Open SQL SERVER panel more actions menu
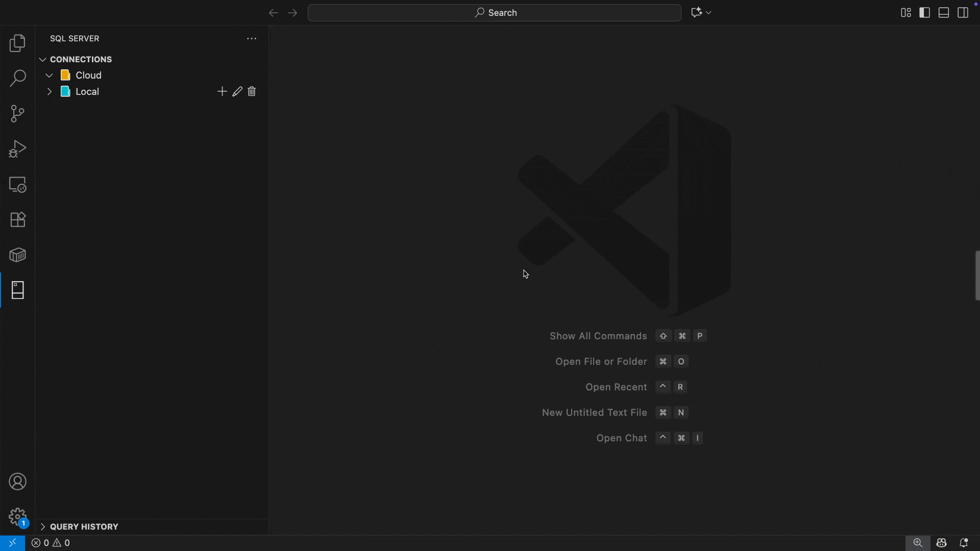The height and width of the screenshot is (551, 980). pos(251,38)
